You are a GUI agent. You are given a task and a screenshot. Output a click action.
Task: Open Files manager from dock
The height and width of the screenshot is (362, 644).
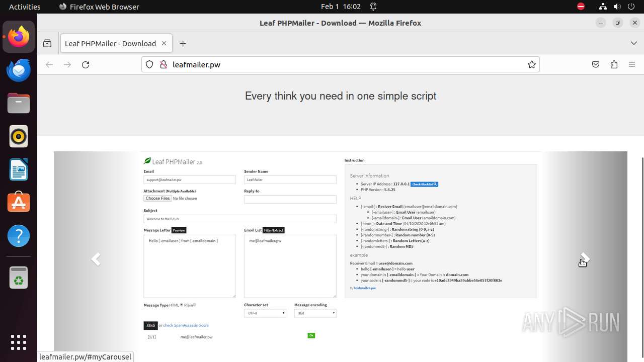(x=19, y=103)
